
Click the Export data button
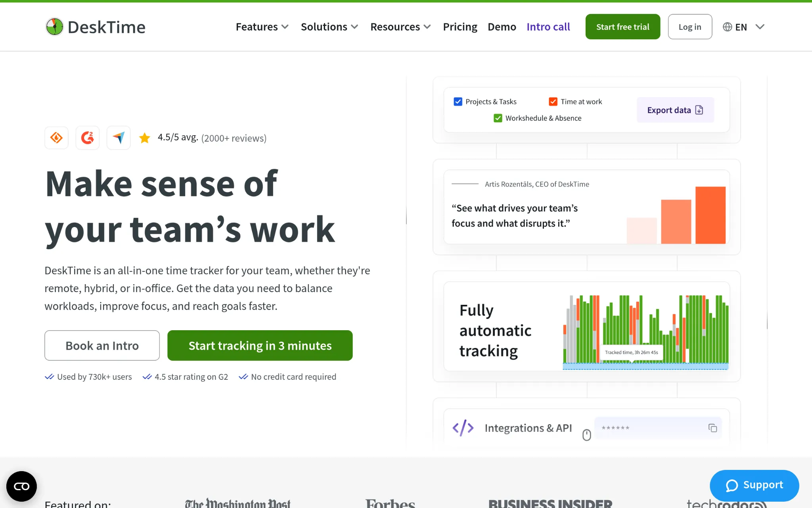tap(675, 110)
